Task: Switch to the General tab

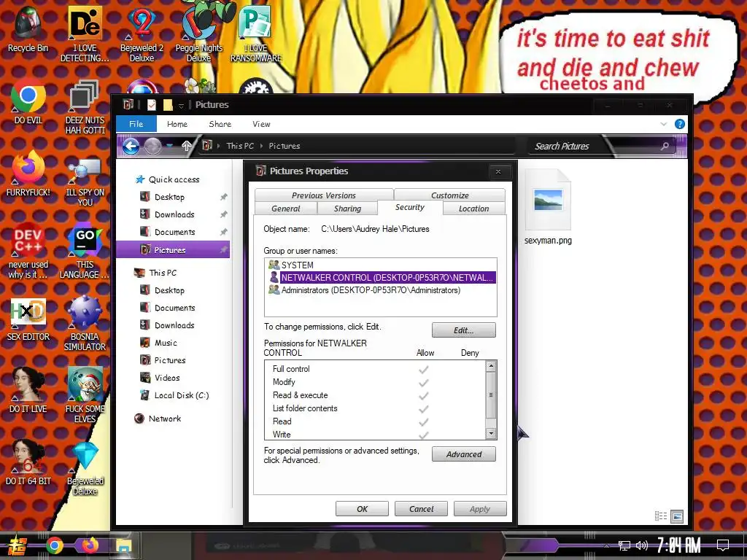Action: pyautogui.click(x=286, y=209)
